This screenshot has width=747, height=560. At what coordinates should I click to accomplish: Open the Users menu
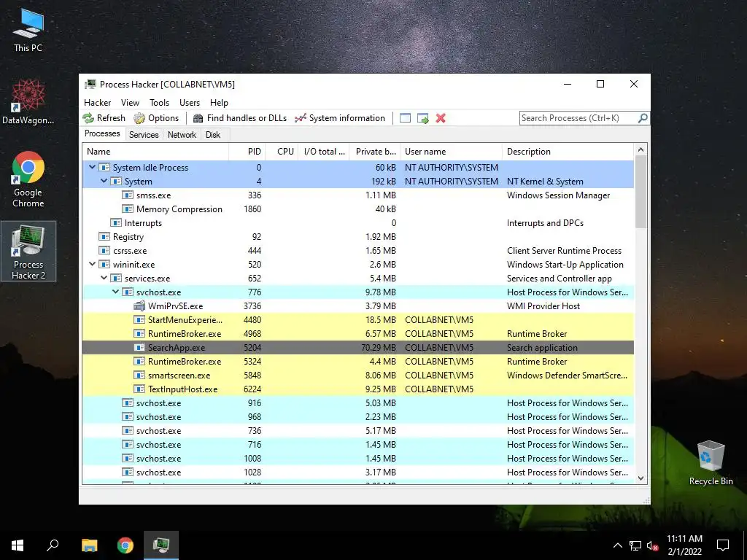point(190,102)
